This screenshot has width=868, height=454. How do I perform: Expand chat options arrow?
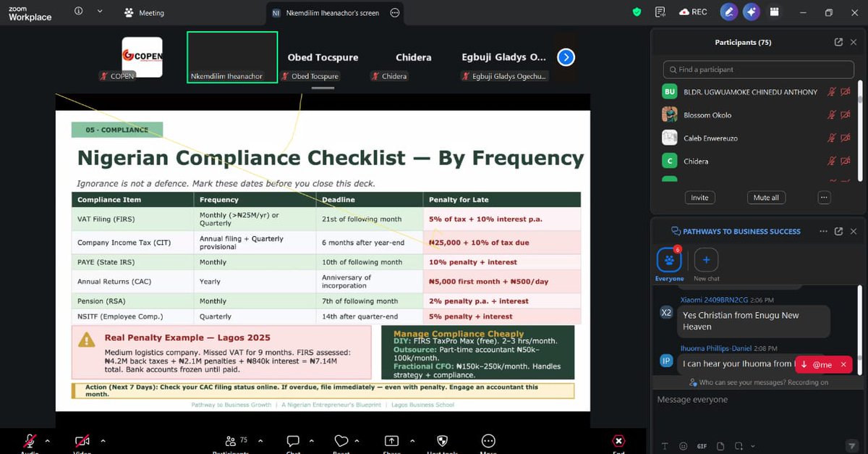pyautogui.click(x=311, y=440)
